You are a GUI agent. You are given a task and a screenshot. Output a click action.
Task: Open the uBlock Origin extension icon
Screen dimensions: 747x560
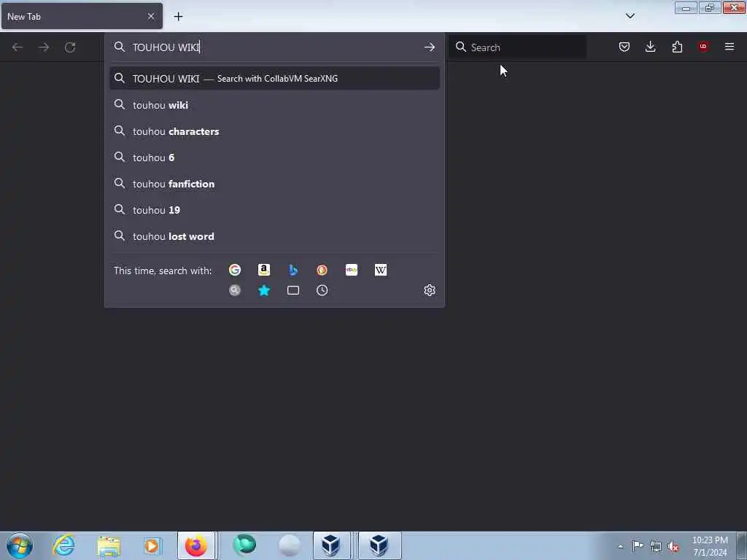[703, 47]
